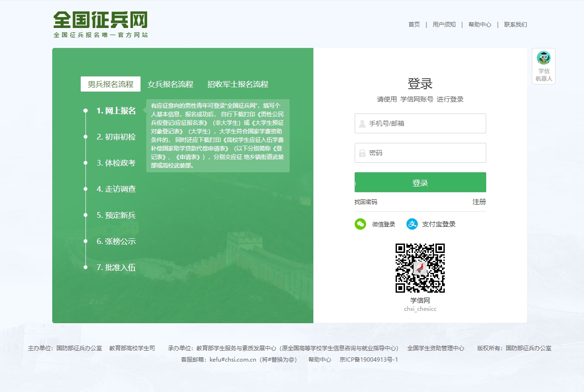
Task: Select step 1. 网上报名
Action: 116,111
